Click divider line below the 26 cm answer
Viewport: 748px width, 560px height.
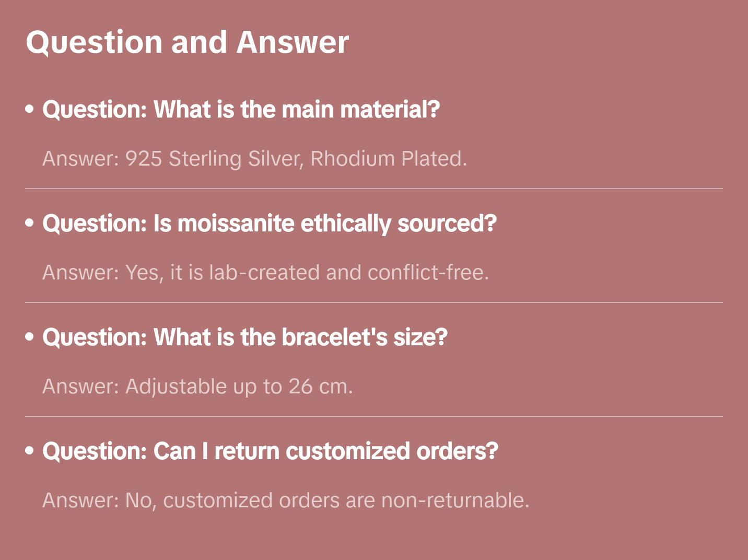(x=373, y=416)
